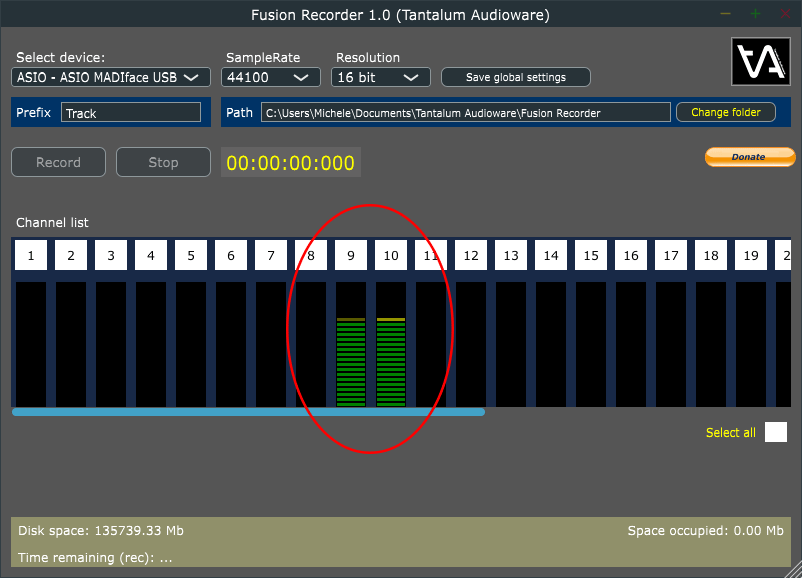The image size is (802, 578).
Task: Click the Record button
Action: pyautogui.click(x=58, y=162)
